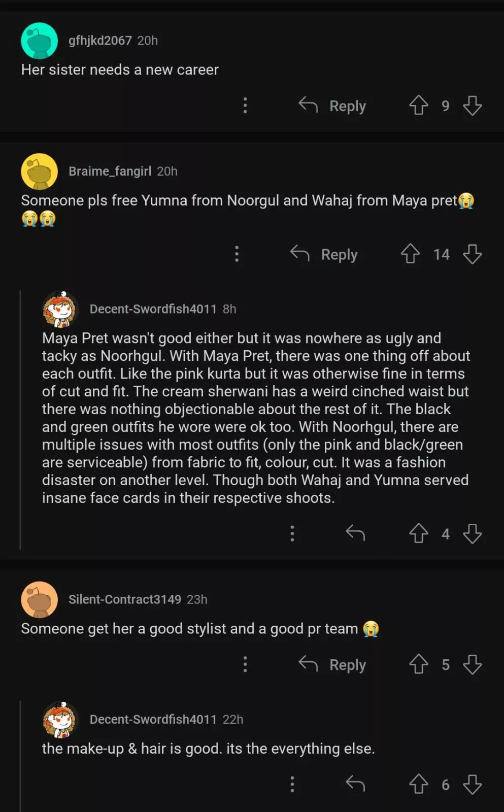Click reply arrow on Maya Pret comment
Image resolution: width=504 pixels, height=812 pixels.
355,533
